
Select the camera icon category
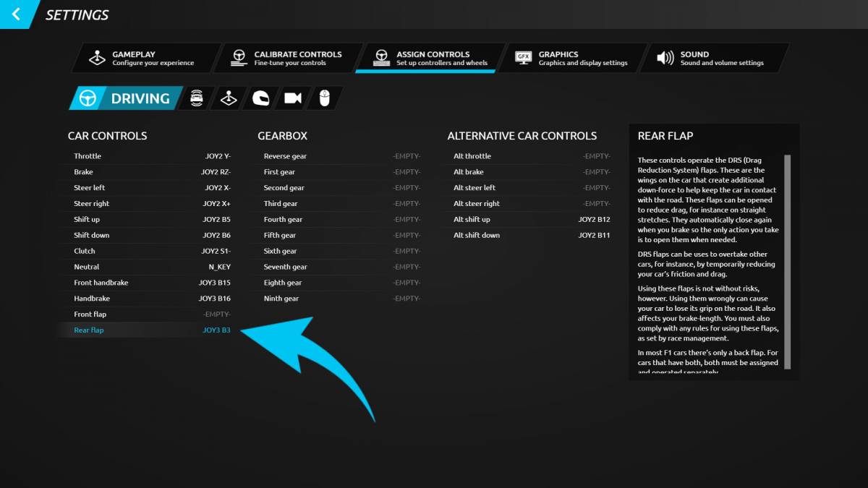293,98
